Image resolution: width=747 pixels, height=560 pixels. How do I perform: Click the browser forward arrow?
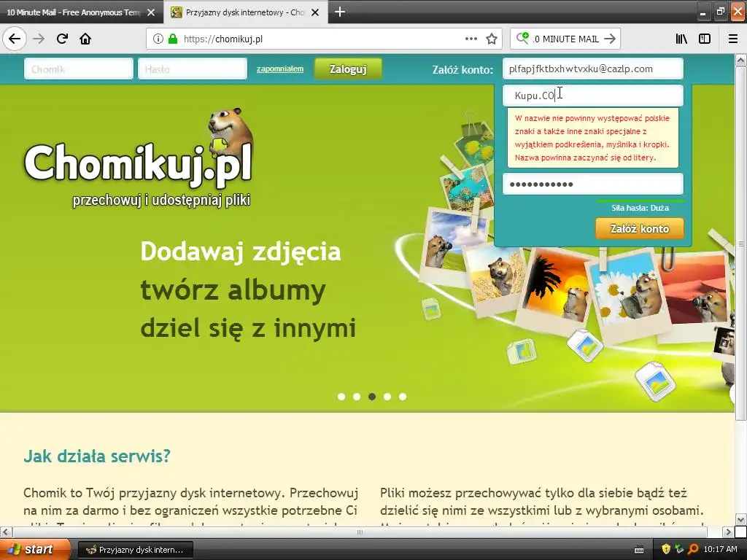click(39, 39)
